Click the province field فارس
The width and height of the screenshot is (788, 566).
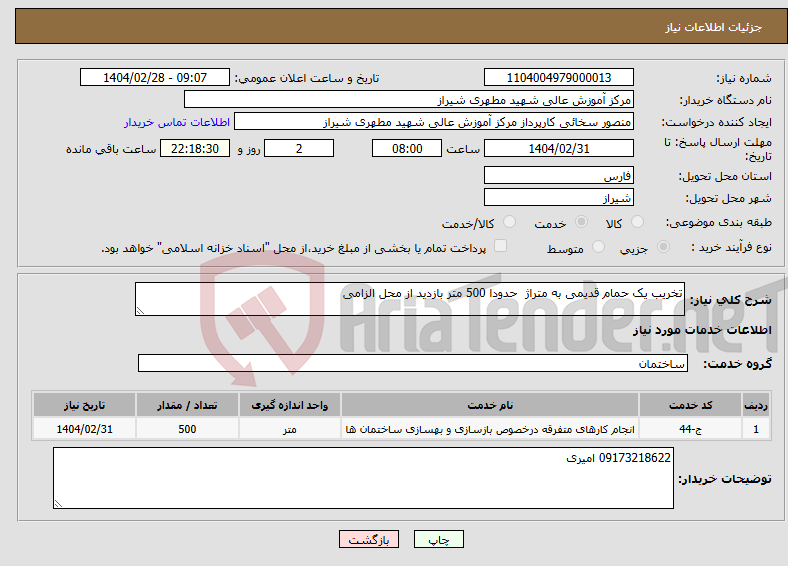point(559,175)
